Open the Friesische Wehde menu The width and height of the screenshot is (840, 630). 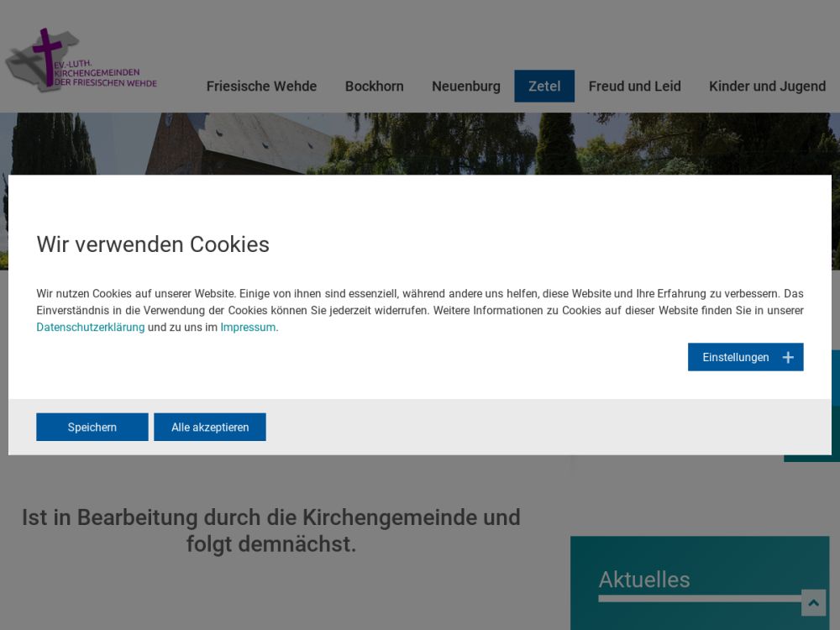click(x=261, y=87)
